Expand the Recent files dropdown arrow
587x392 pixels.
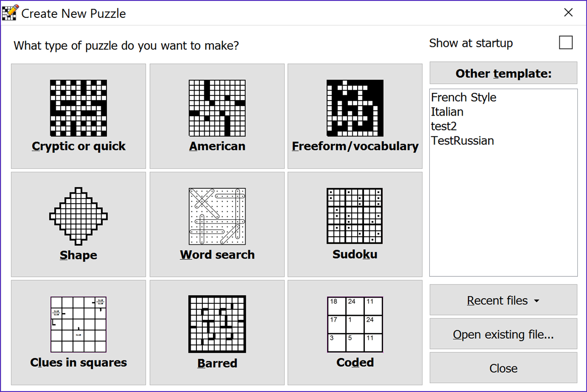(536, 301)
